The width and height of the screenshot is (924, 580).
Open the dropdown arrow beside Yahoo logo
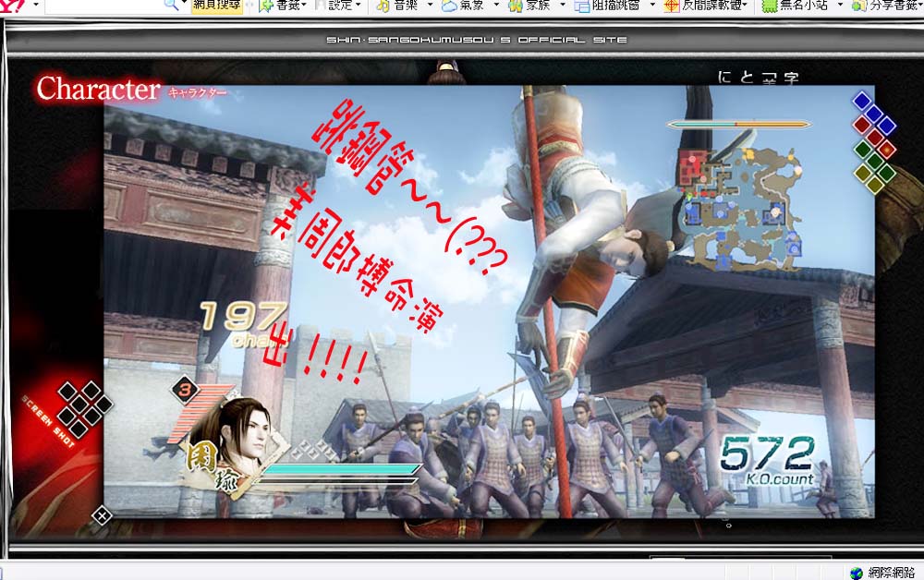click(36, 5)
